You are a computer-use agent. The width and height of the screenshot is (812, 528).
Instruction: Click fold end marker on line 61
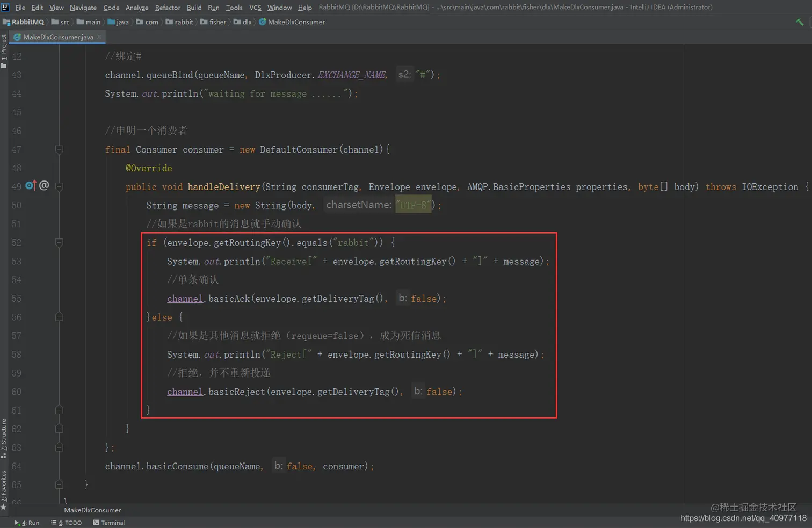59,410
